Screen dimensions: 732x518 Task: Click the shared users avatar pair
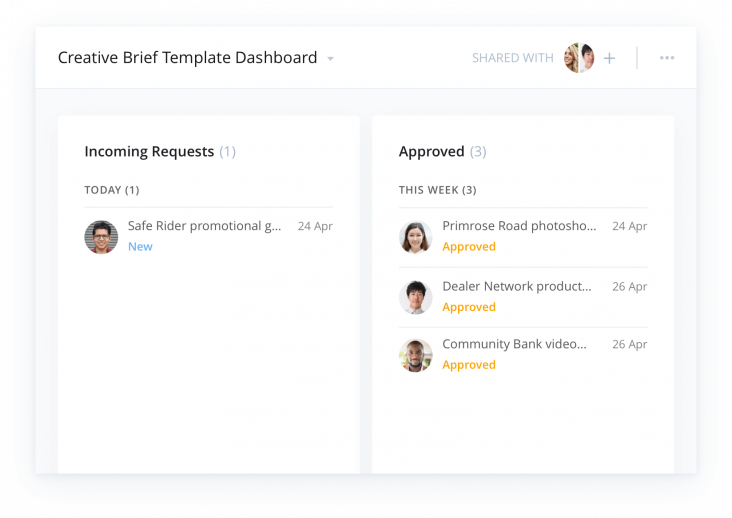[579, 58]
